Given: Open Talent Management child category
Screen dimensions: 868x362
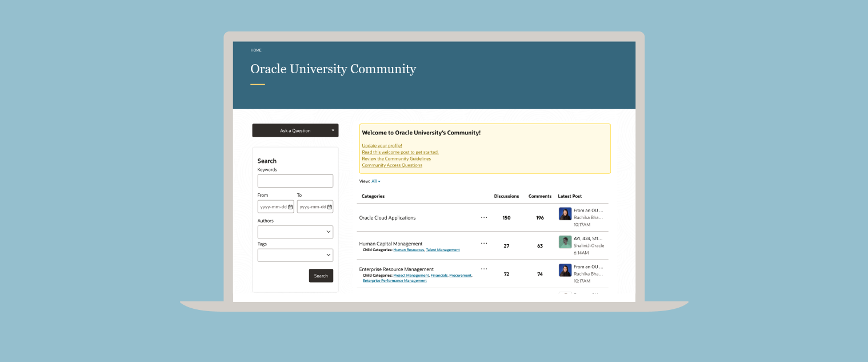Looking at the screenshot, I should pyautogui.click(x=443, y=250).
